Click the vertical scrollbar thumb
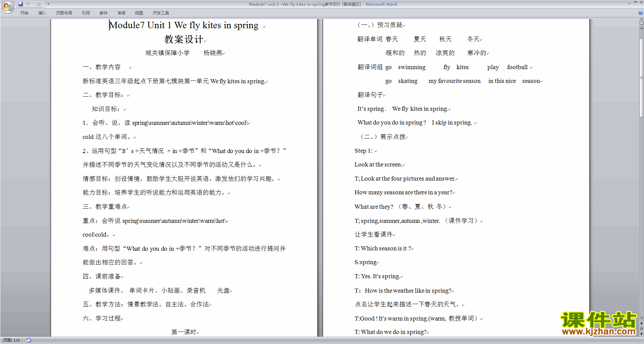Screen dimensions: 644x344 point(641,78)
